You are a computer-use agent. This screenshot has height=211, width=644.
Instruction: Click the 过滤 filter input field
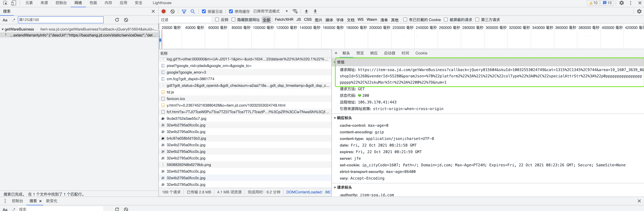click(x=185, y=19)
